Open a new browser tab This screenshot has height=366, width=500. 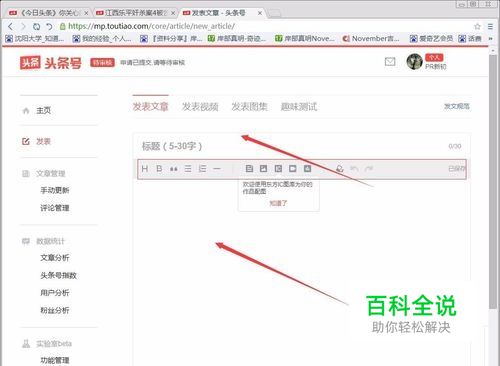[275, 13]
